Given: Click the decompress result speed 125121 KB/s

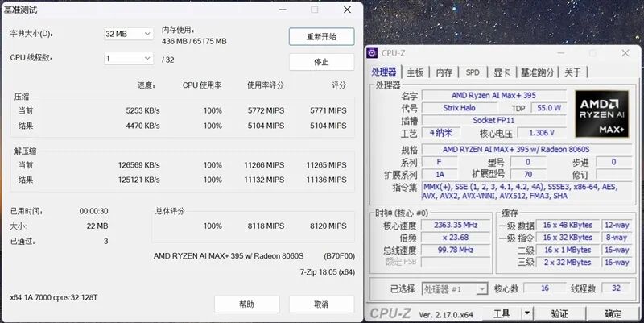Looking at the screenshot, I should tap(138, 180).
